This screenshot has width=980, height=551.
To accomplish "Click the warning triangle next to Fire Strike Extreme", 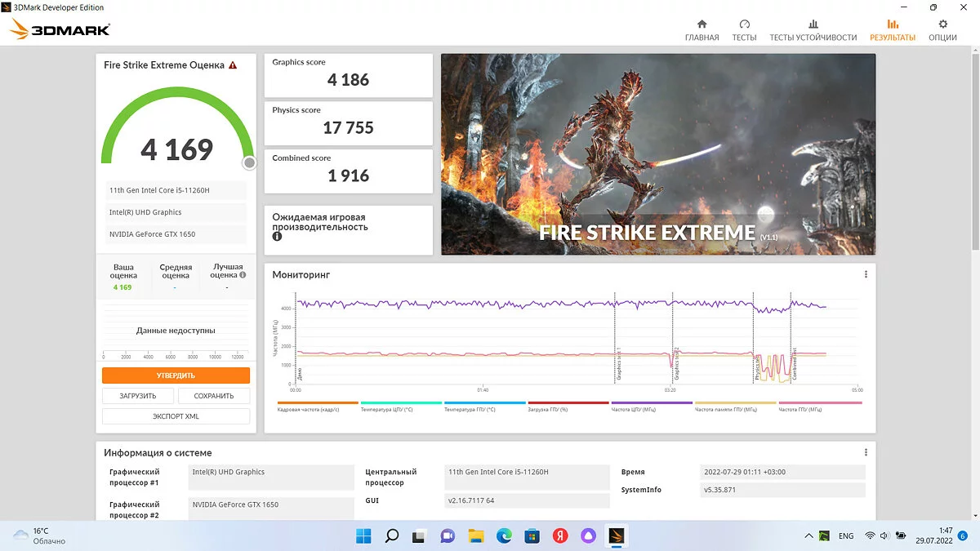I will tap(233, 65).
